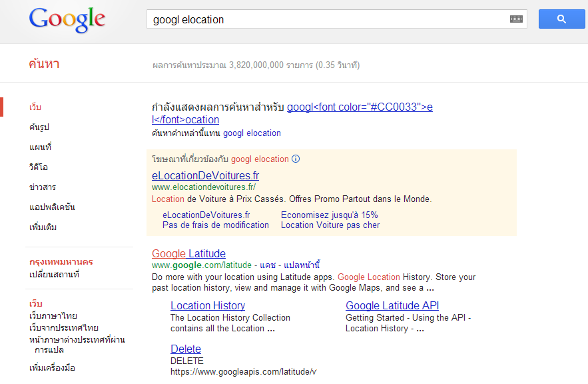Open the Google Latitude API sublink
The image size is (588, 384).
point(392,306)
